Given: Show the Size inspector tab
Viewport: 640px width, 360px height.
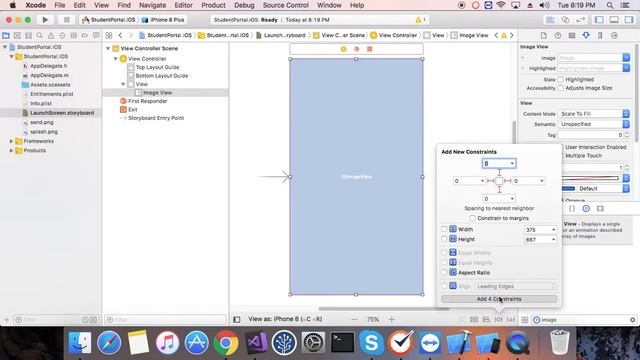Looking at the screenshot, I should [x=600, y=36].
